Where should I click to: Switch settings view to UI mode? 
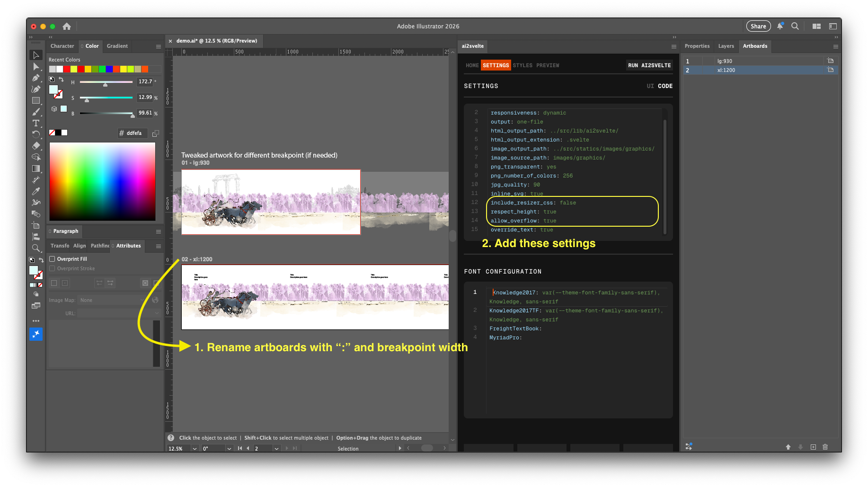650,86
